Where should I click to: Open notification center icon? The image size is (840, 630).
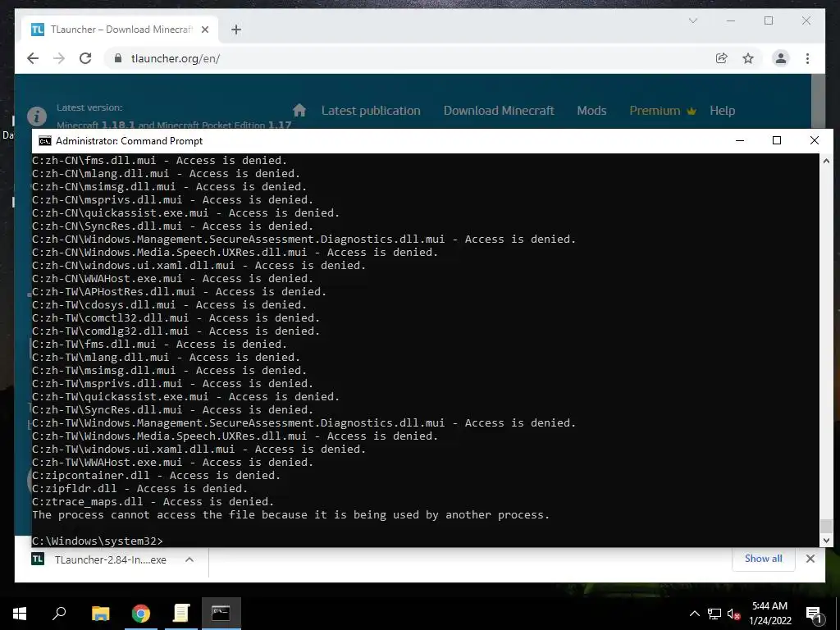tap(814, 614)
